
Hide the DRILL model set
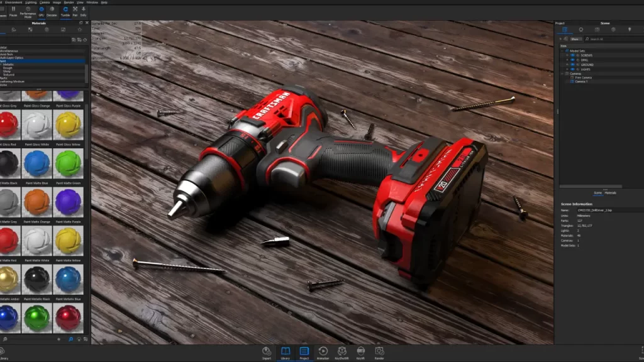tap(572, 60)
